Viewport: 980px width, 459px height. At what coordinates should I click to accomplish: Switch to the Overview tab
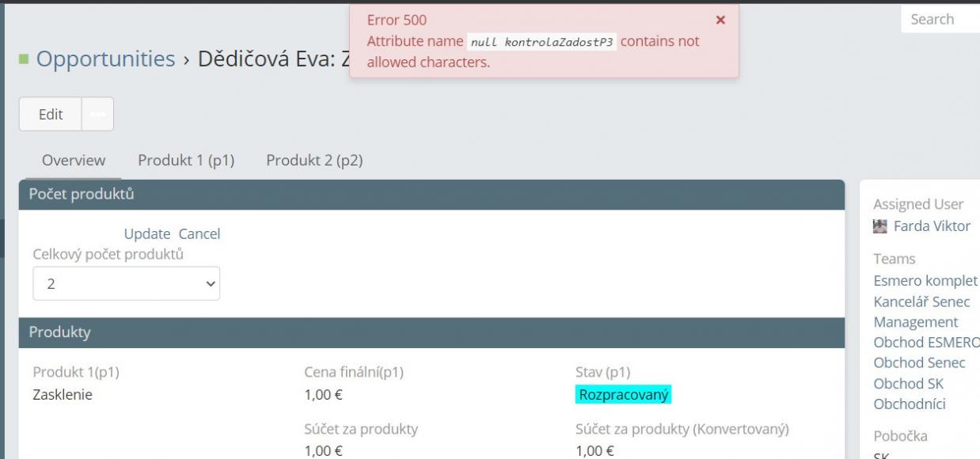pos(74,160)
